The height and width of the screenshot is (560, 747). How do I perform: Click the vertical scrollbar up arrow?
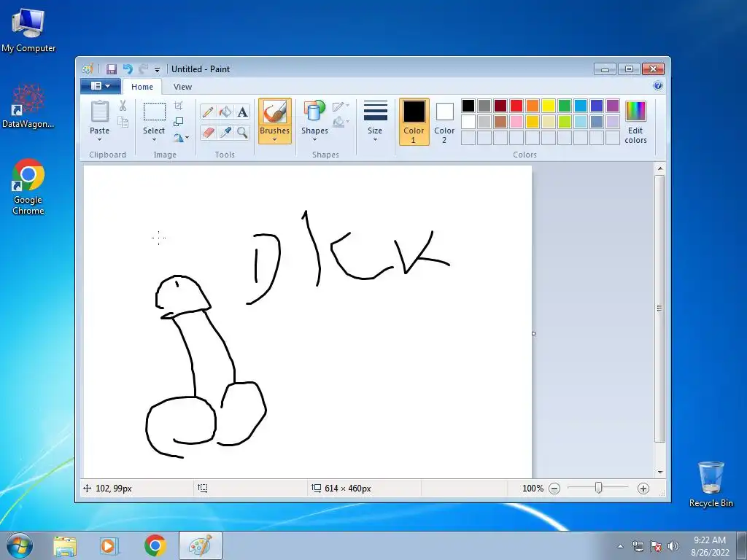(x=659, y=168)
